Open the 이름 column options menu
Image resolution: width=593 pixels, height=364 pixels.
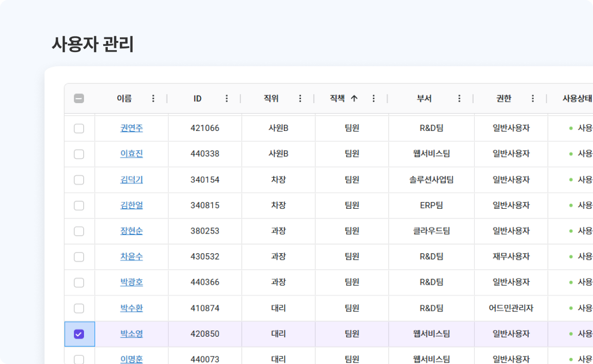click(x=153, y=99)
